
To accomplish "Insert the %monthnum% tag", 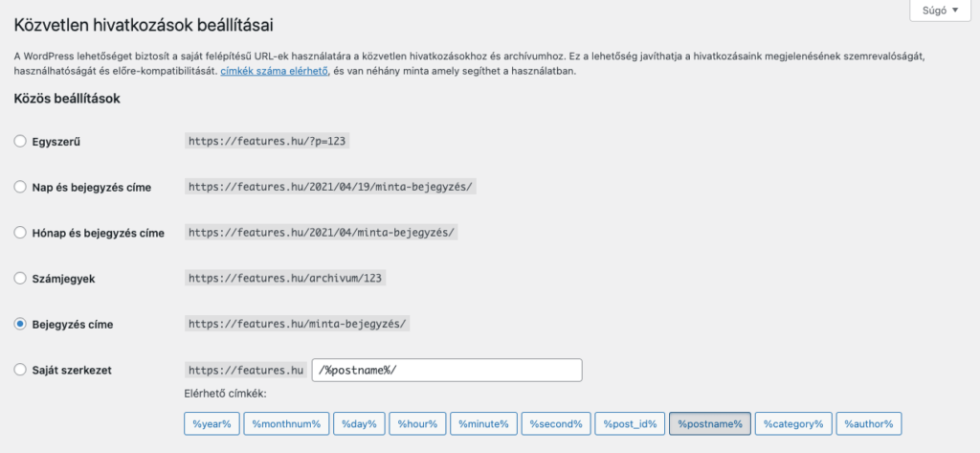I will pos(287,423).
